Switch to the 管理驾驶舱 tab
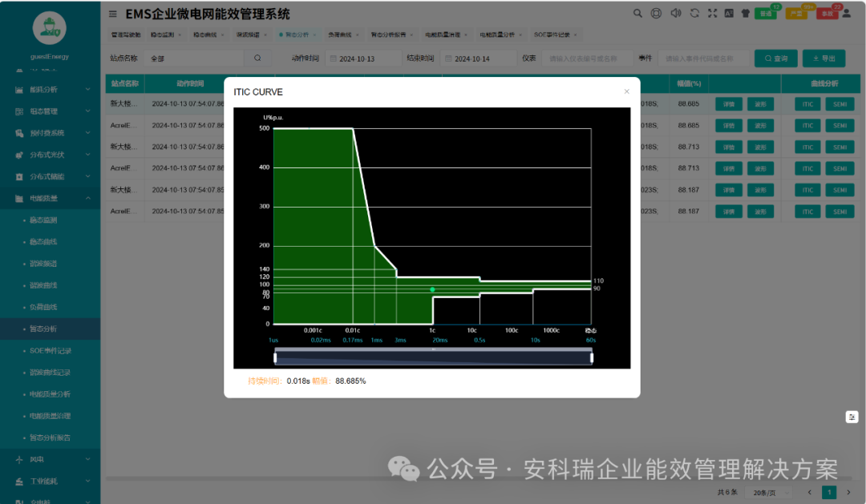 [x=126, y=34]
